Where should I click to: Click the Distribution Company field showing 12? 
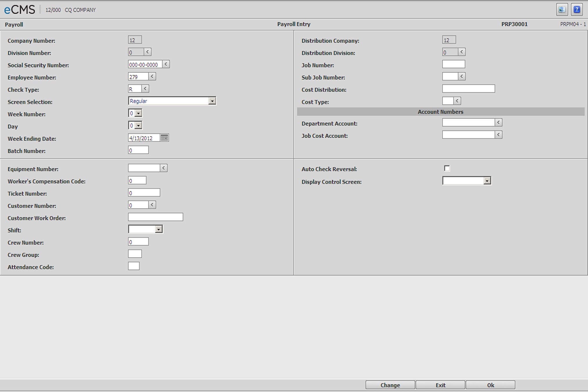[449, 40]
